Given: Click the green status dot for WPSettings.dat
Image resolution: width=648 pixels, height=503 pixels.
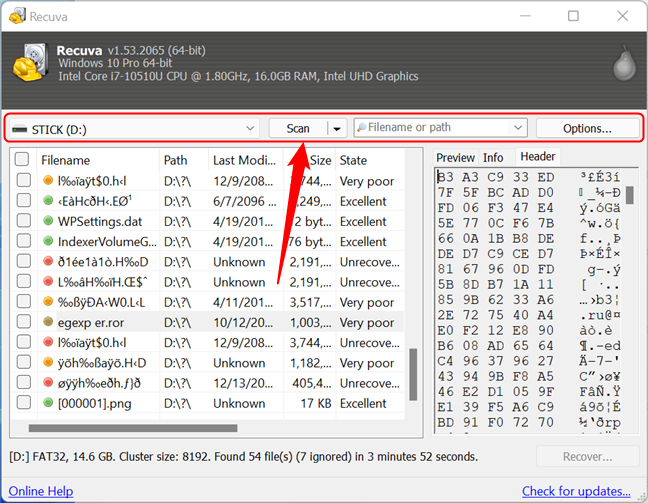Looking at the screenshot, I should coord(48,221).
